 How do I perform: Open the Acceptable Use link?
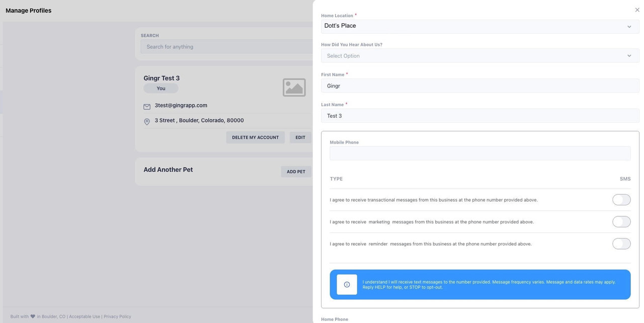coord(85,316)
